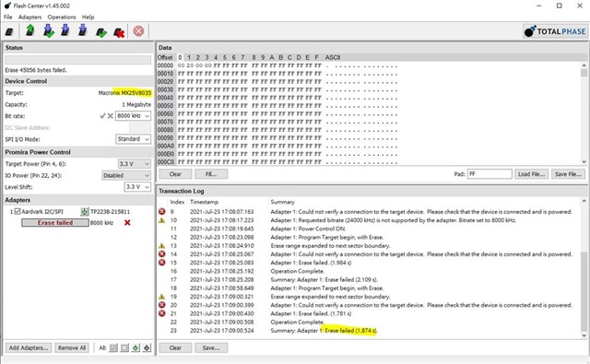This screenshot has height=364, width=590.
Task: Click the Pad value input field
Action: coord(490,174)
